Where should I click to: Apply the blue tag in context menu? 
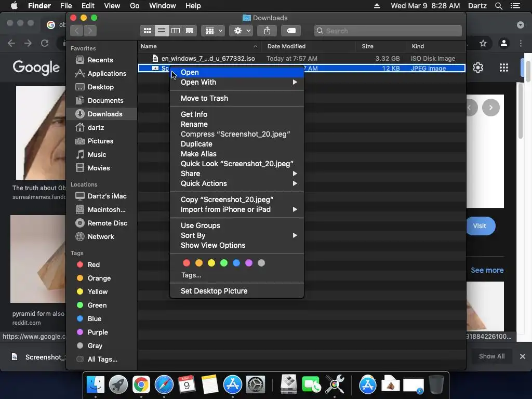(236, 263)
